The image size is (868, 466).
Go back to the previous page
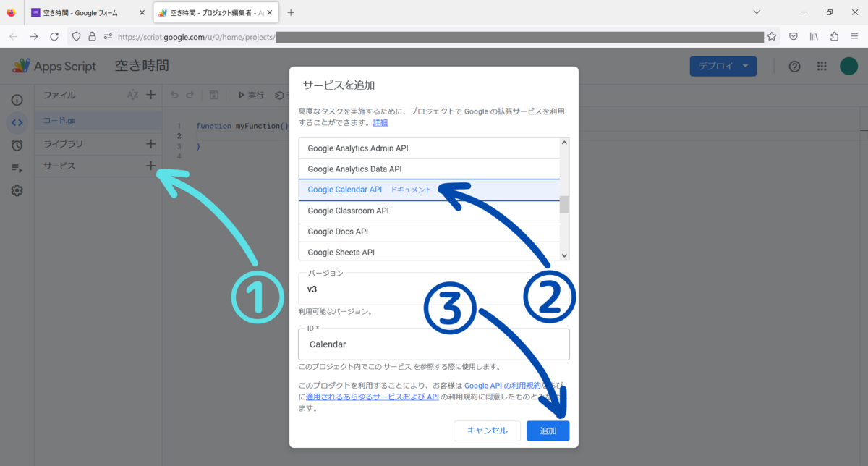[x=14, y=36]
